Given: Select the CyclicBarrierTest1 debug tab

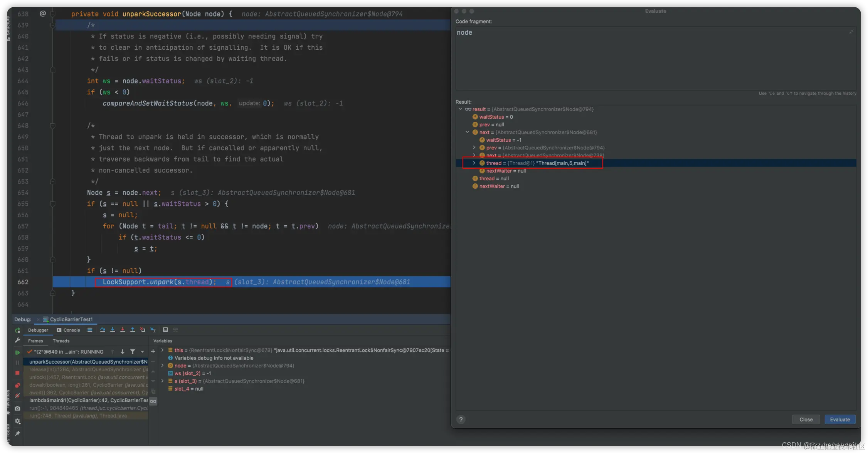Looking at the screenshot, I should pos(68,319).
